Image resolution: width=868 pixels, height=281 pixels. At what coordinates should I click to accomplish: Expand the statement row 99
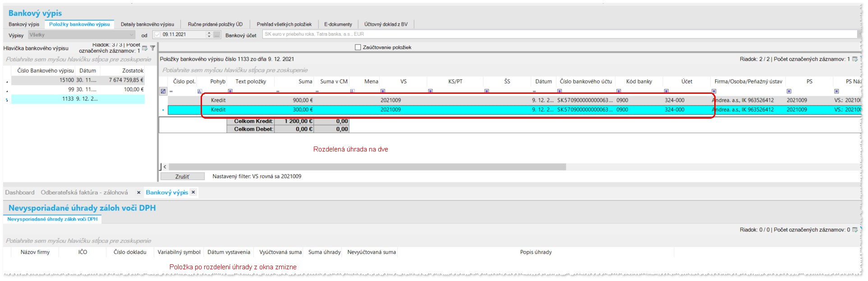pyautogui.click(x=7, y=91)
